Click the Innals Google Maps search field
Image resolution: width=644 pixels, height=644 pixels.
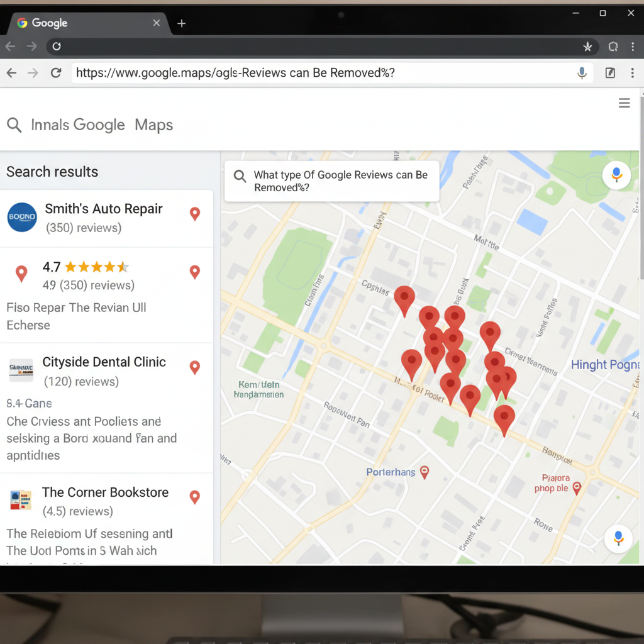pos(102,125)
